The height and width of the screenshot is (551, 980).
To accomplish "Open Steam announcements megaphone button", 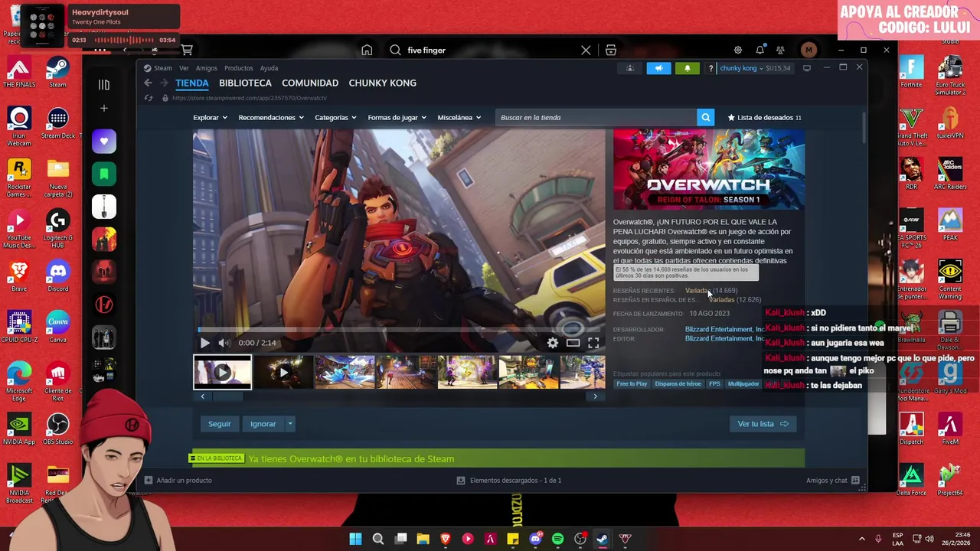I will coord(658,68).
